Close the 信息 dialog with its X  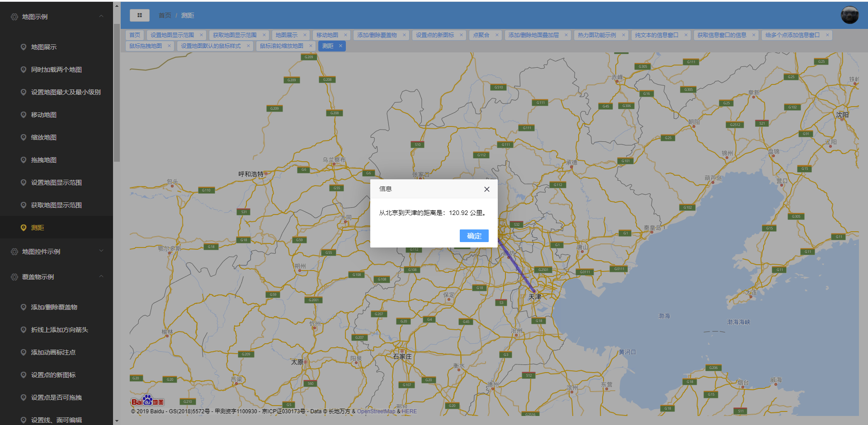(x=487, y=189)
